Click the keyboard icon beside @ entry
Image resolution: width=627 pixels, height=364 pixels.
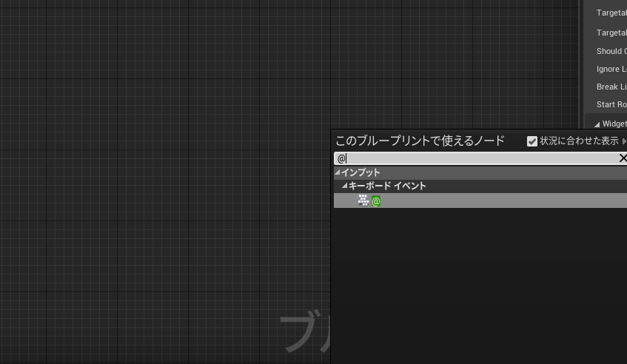tap(363, 200)
